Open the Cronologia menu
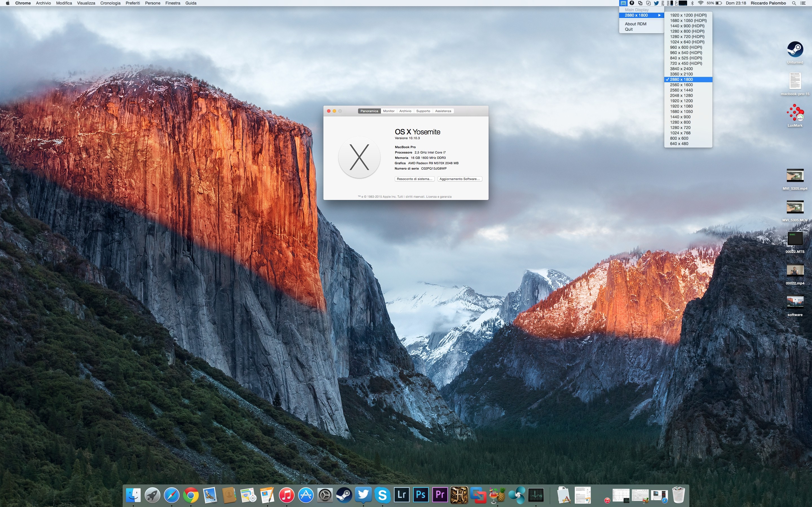The image size is (812, 507). pyautogui.click(x=110, y=3)
